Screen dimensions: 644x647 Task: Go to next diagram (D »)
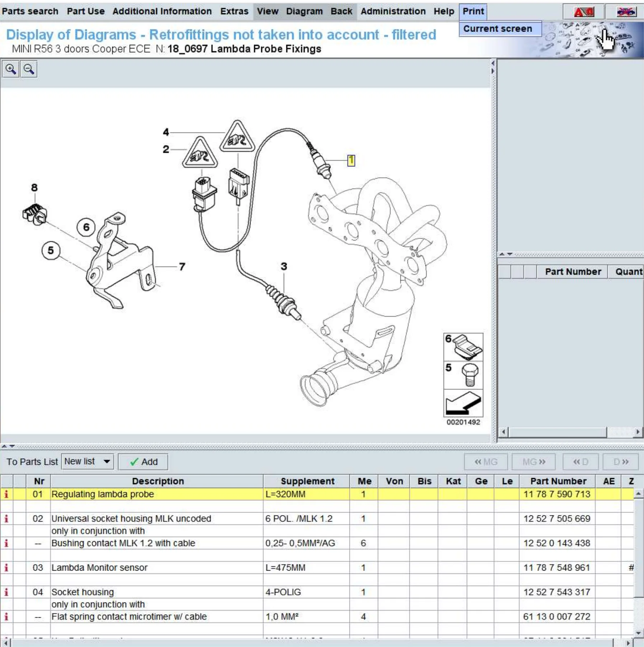tap(621, 462)
